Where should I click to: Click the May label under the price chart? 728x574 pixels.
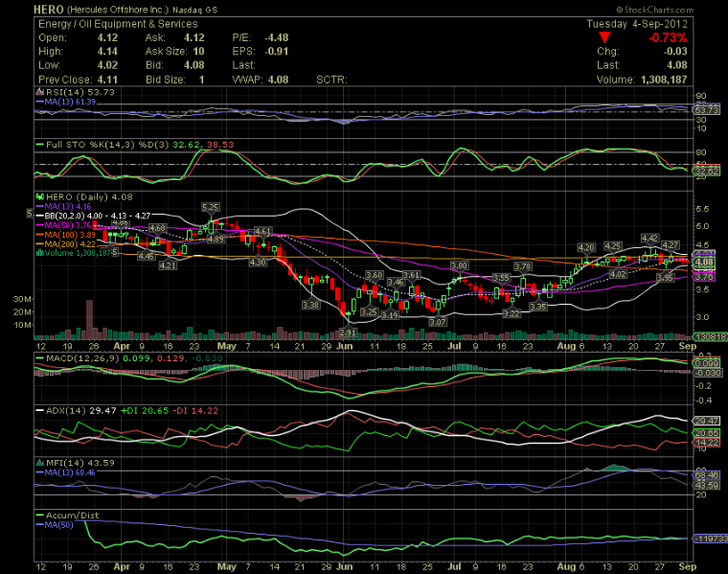pyautogui.click(x=227, y=346)
